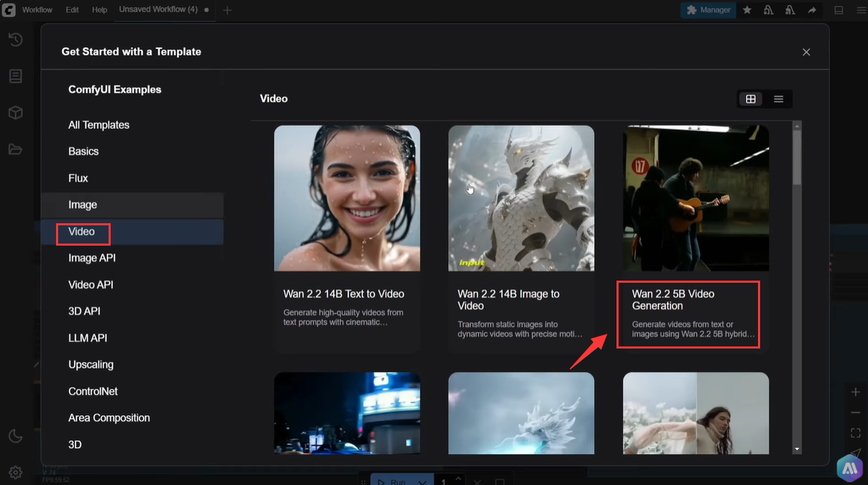Screen dimensions: 868x485
Task: Select the Image API category
Action: (132, 258)
